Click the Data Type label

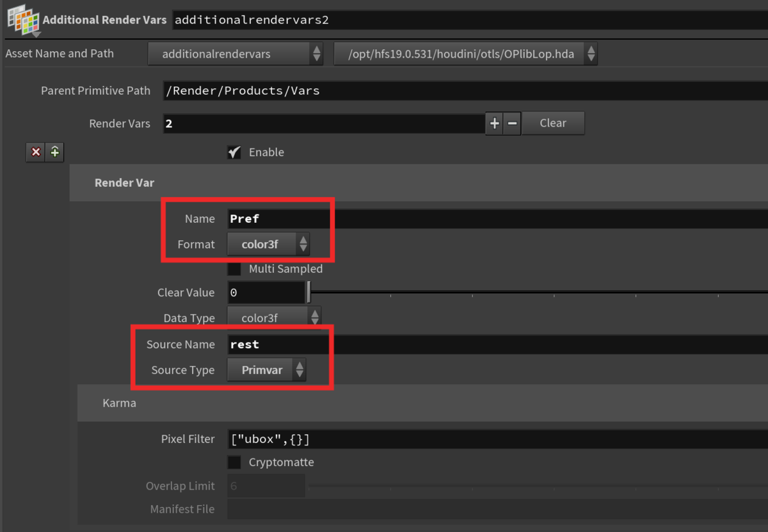(189, 318)
